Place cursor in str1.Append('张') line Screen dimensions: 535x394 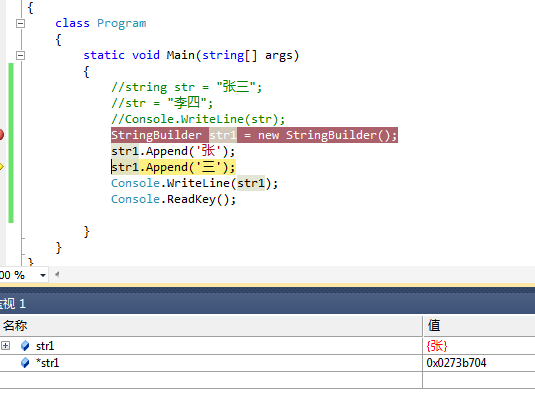[173, 151]
